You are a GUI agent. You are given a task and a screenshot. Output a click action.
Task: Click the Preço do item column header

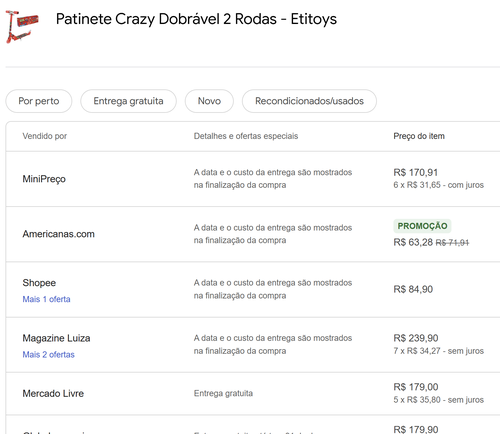pos(419,136)
